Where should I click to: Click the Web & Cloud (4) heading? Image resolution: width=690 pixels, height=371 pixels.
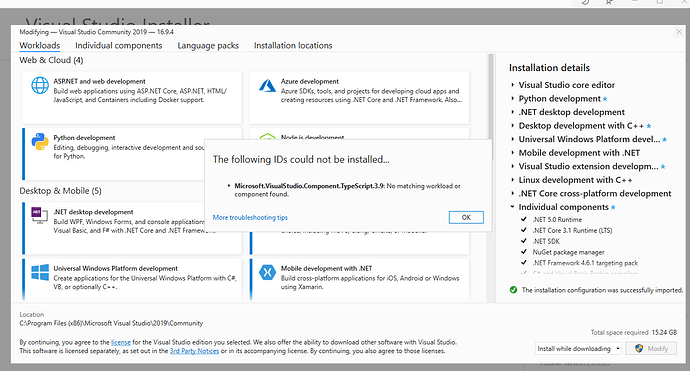(51, 60)
